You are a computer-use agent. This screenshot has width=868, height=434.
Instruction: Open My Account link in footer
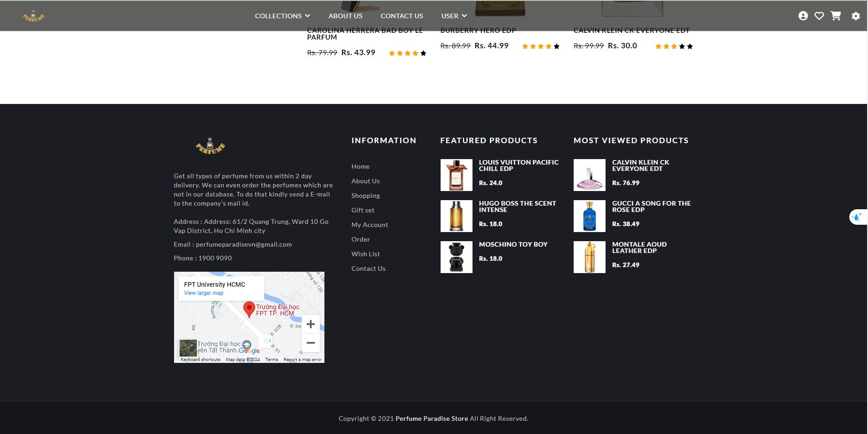click(370, 225)
